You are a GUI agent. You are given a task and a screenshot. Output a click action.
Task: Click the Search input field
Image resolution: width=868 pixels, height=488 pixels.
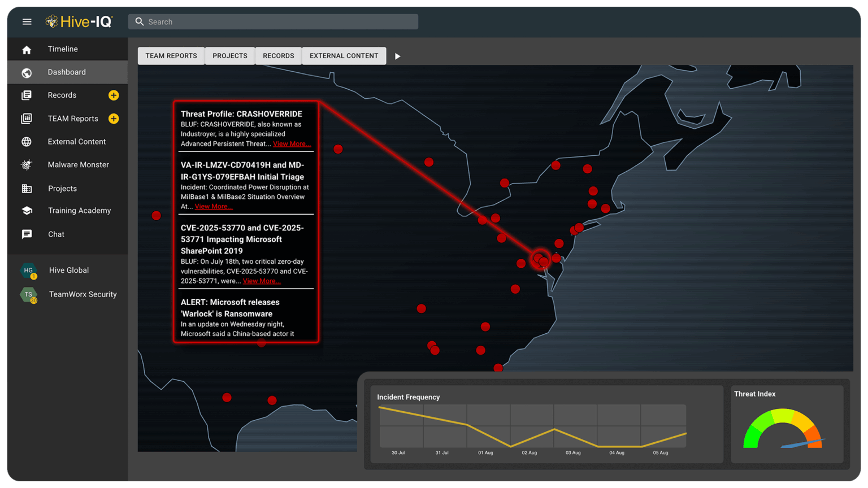277,22
